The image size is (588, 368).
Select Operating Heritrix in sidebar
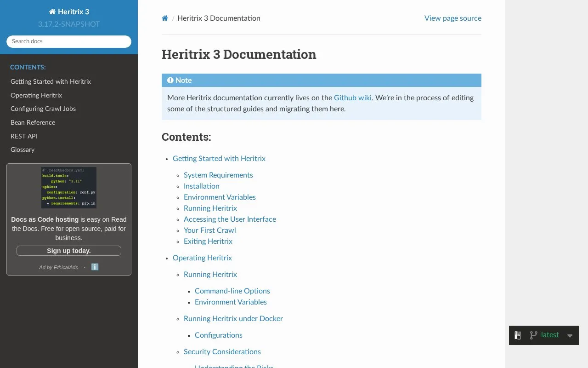click(x=36, y=95)
